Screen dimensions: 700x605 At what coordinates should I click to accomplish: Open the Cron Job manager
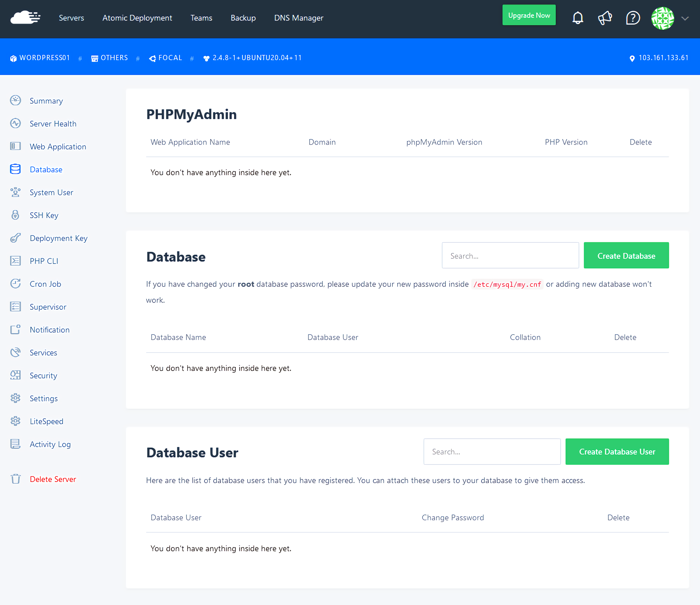45,284
